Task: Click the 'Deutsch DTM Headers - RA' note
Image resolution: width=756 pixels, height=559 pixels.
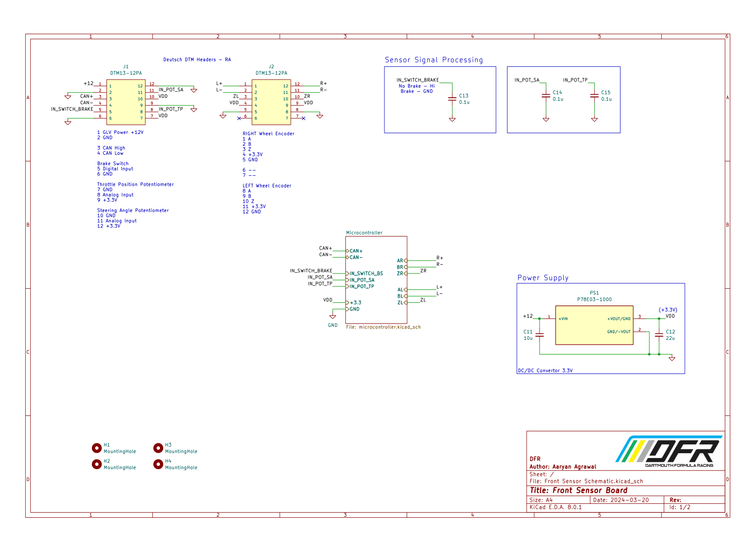Action: pos(197,60)
